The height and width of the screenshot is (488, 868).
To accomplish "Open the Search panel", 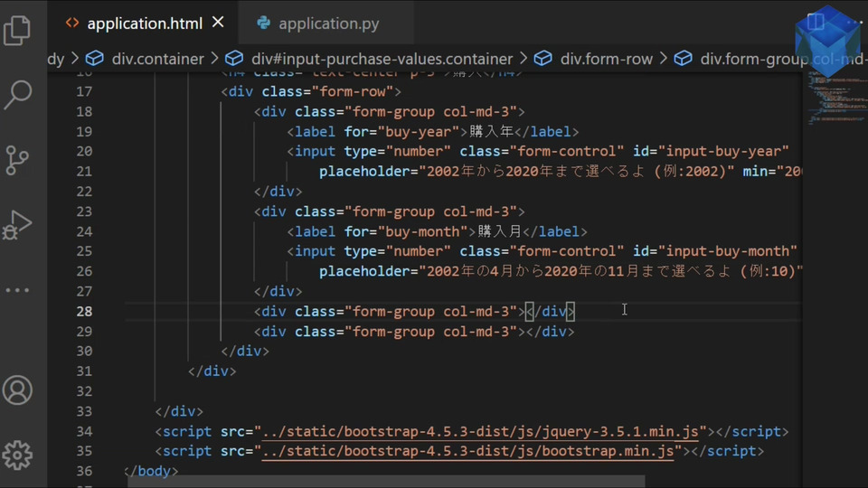I will click(x=17, y=95).
